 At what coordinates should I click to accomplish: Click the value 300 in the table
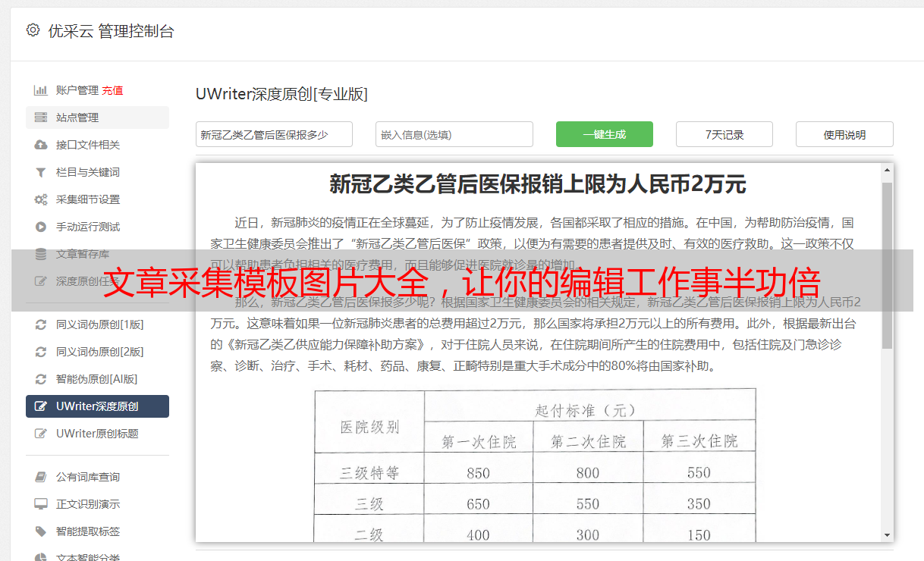click(x=588, y=535)
